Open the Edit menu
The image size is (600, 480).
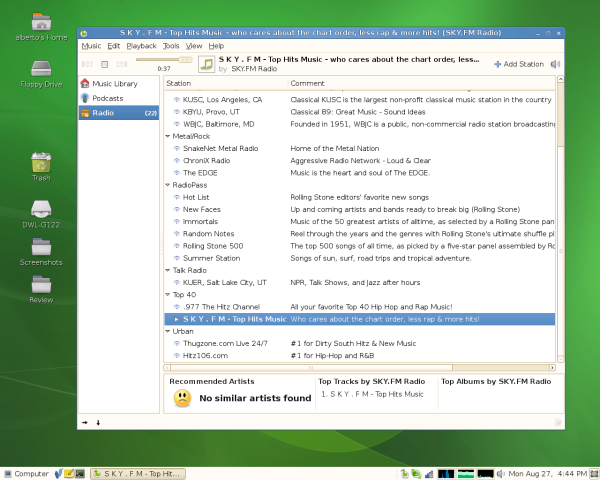(x=114, y=46)
